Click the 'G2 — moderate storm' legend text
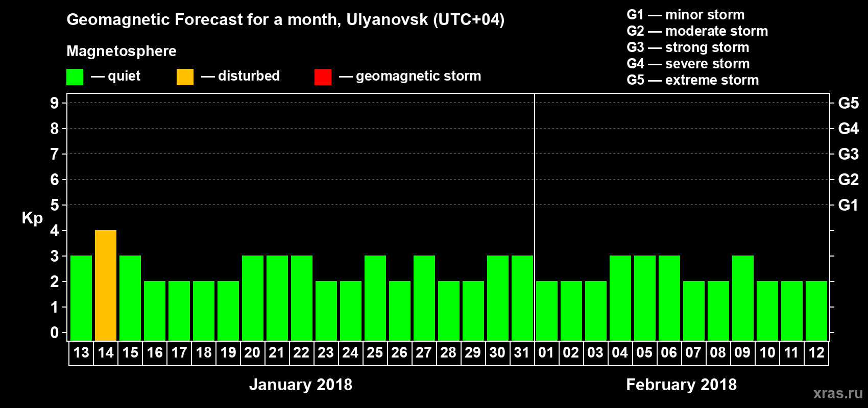868x408 pixels. point(697,31)
